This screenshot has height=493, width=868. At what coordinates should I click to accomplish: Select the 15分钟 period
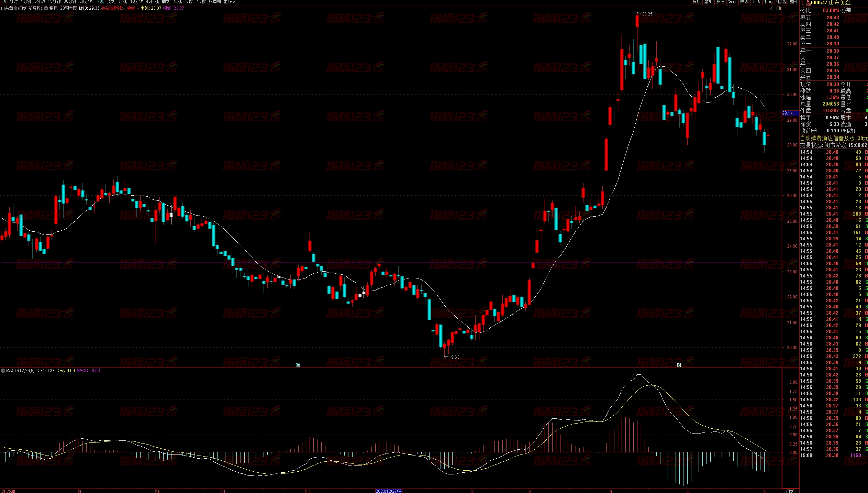click(54, 2)
